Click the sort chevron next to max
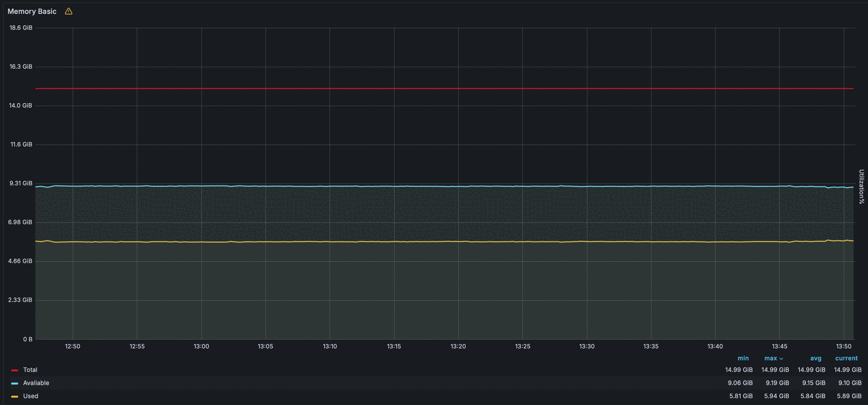Image resolution: width=868 pixels, height=405 pixels. tap(781, 359)
